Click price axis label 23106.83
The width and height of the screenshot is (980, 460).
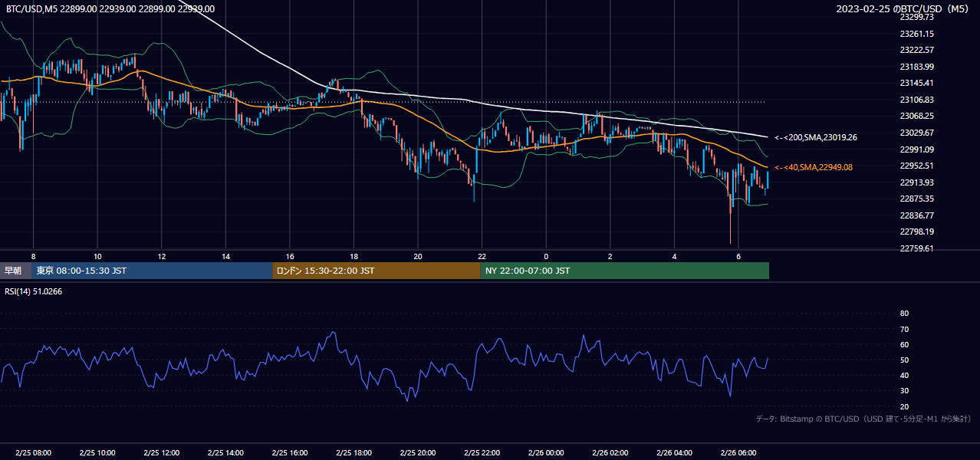(916, 100)
